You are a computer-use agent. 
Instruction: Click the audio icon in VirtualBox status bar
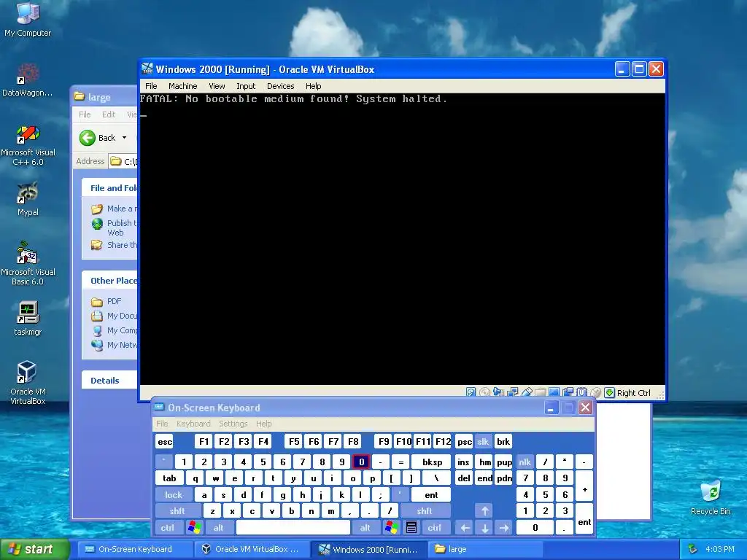498,392
